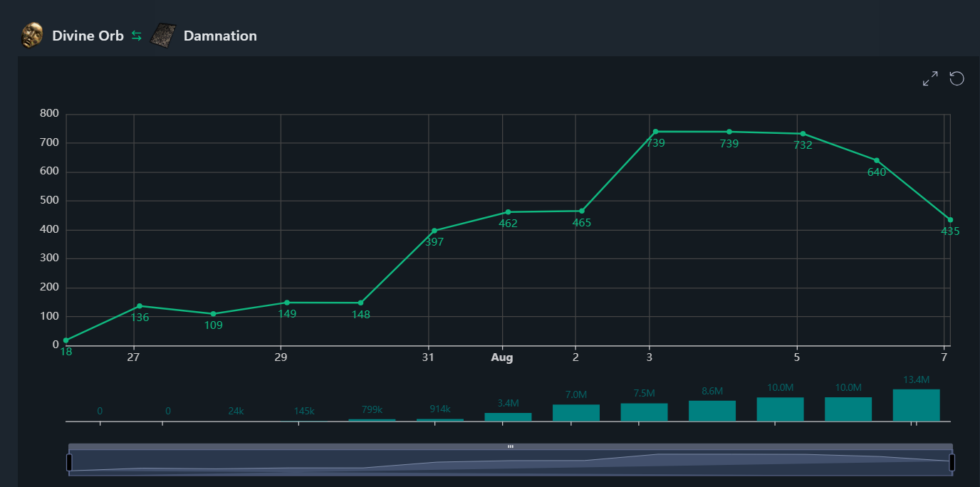Reset the chart zoom

(956, 78)
